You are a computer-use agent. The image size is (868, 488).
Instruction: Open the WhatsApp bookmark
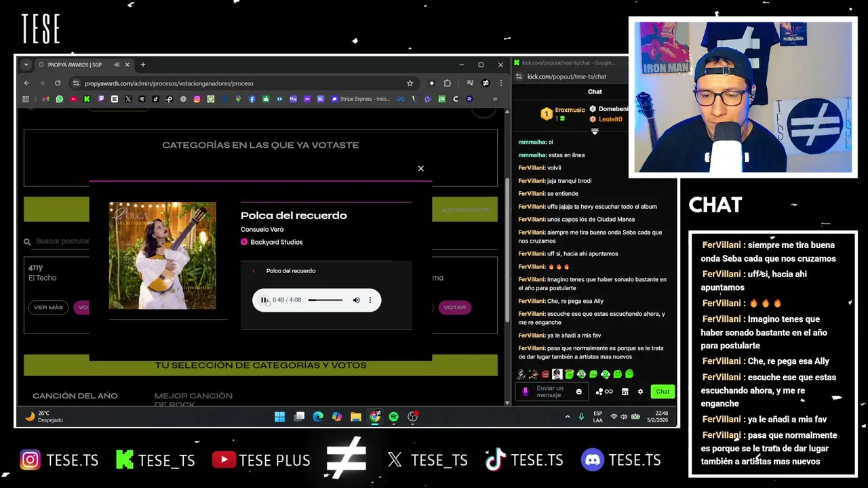click(x=60, y=99)
